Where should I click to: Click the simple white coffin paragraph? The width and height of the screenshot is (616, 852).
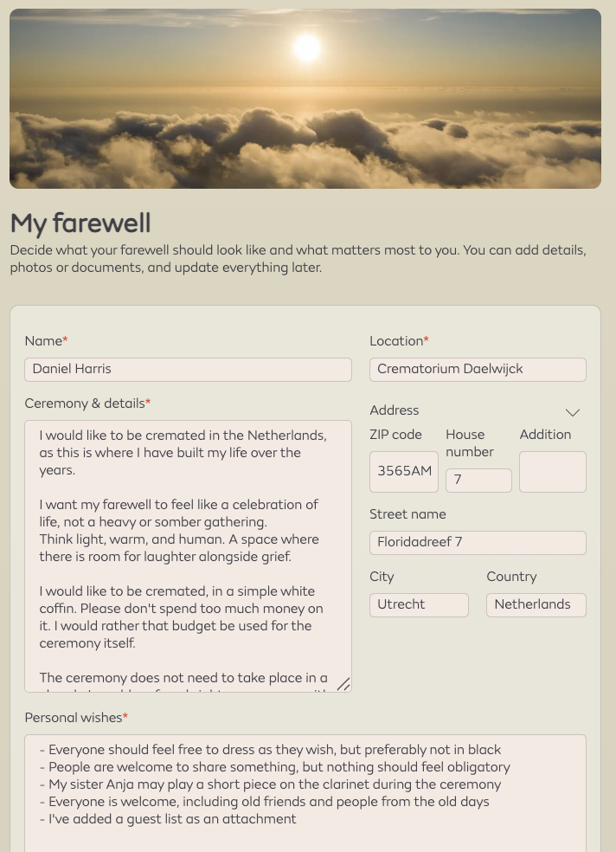pos(182,617)
